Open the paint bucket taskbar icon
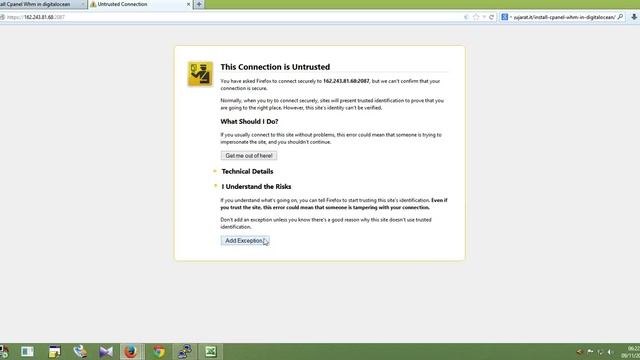Image resolution: width=640 pixels, height=360 pixels. tap(80, 351)
